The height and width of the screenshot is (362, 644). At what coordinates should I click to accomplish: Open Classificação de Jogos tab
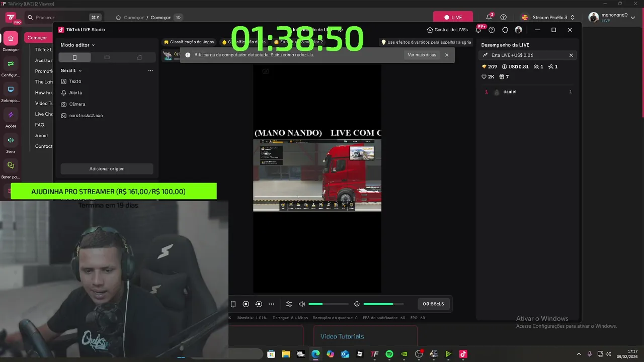point(189,42)
